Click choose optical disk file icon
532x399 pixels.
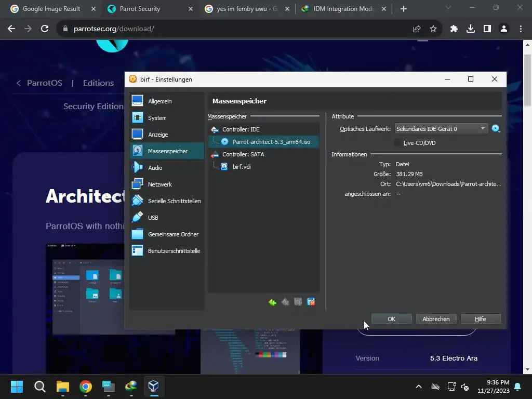(x=496, y=129)
